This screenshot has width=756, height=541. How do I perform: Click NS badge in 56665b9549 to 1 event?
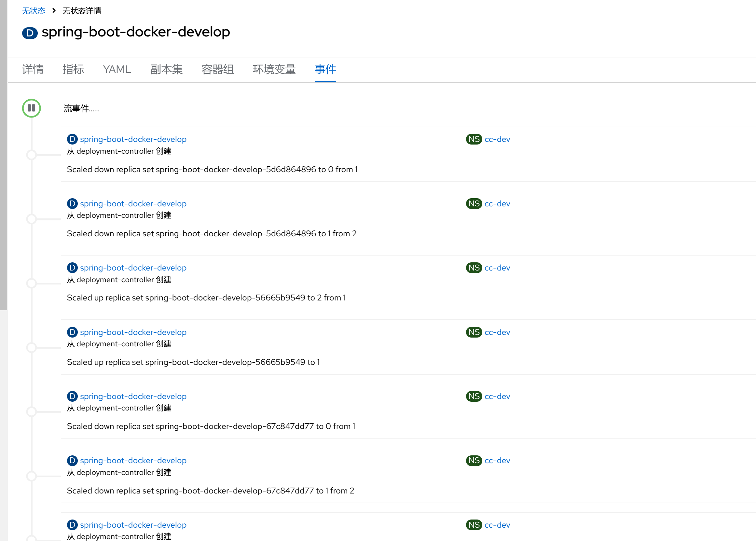pos(474,332)
